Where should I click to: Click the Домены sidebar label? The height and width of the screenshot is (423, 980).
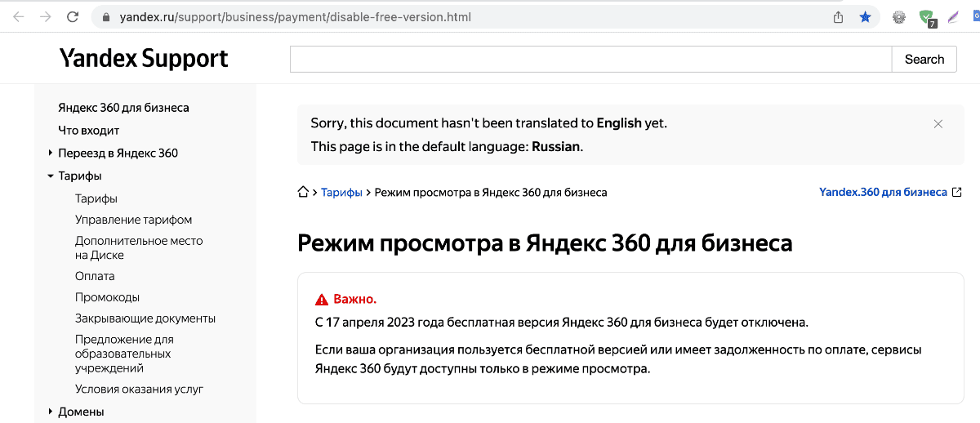click(81, 412)
